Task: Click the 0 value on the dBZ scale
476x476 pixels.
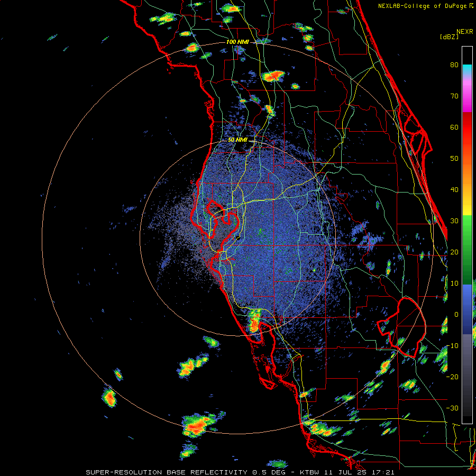Action: pos(456,315)
